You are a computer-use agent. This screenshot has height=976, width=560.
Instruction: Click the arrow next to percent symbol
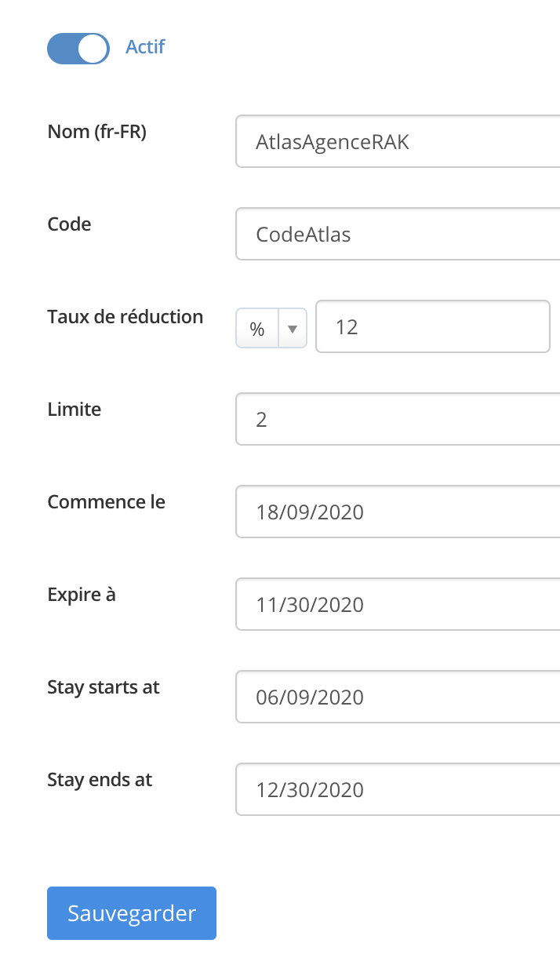[293, 330]
